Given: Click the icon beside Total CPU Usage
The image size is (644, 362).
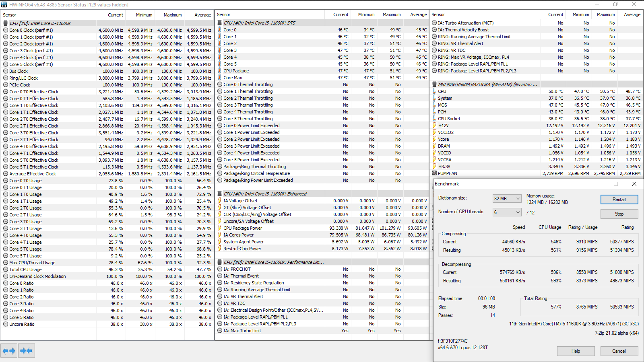Looking at the screenshot, I should point(6,269).
